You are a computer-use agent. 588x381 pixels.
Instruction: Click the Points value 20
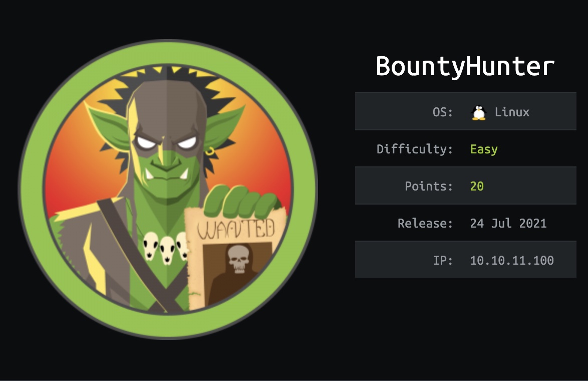point(477,186)
